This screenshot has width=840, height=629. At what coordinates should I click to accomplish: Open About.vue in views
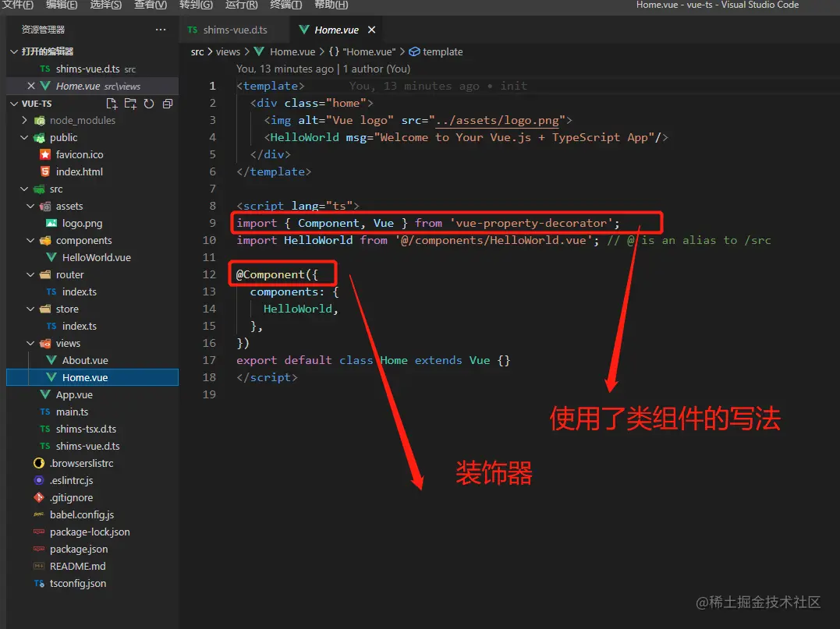click(x=92, y=360)
